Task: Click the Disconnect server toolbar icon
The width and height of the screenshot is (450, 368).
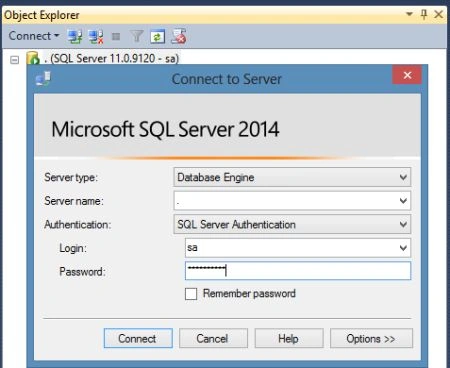Action: (96, 36)
